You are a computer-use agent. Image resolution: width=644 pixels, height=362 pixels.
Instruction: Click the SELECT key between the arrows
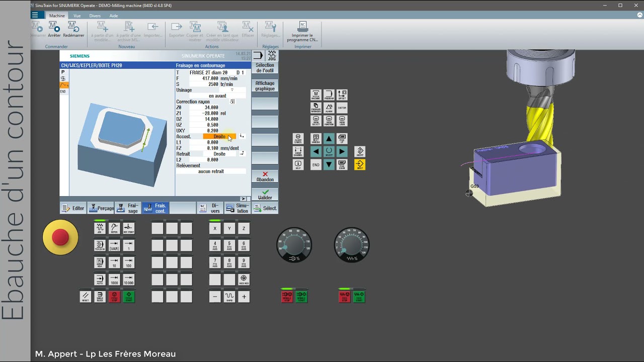coord(329,151)
